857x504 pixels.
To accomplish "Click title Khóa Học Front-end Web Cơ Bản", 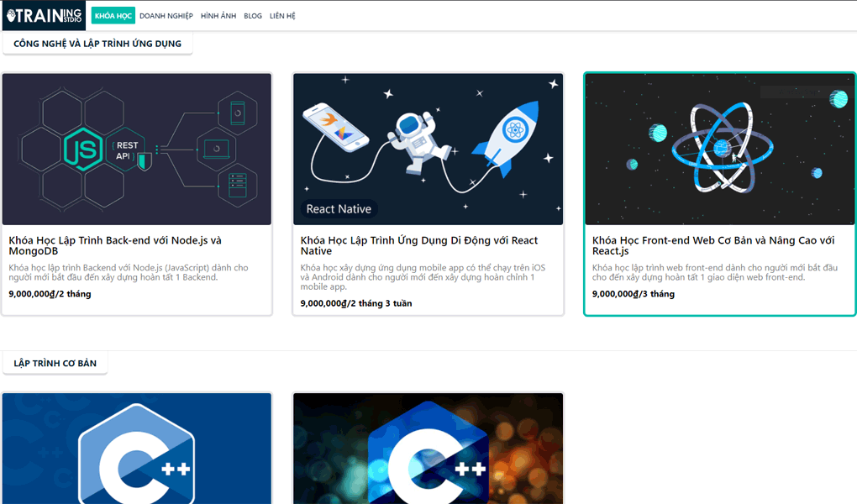I will (x=713, y=245).
